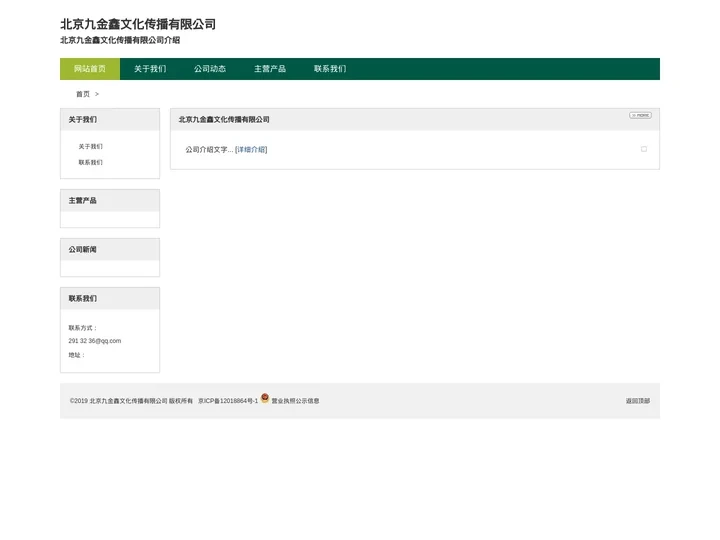This screenshot has width=720, height=540.
Task: Open the 网站首页 nav tab
Action: 90,69
